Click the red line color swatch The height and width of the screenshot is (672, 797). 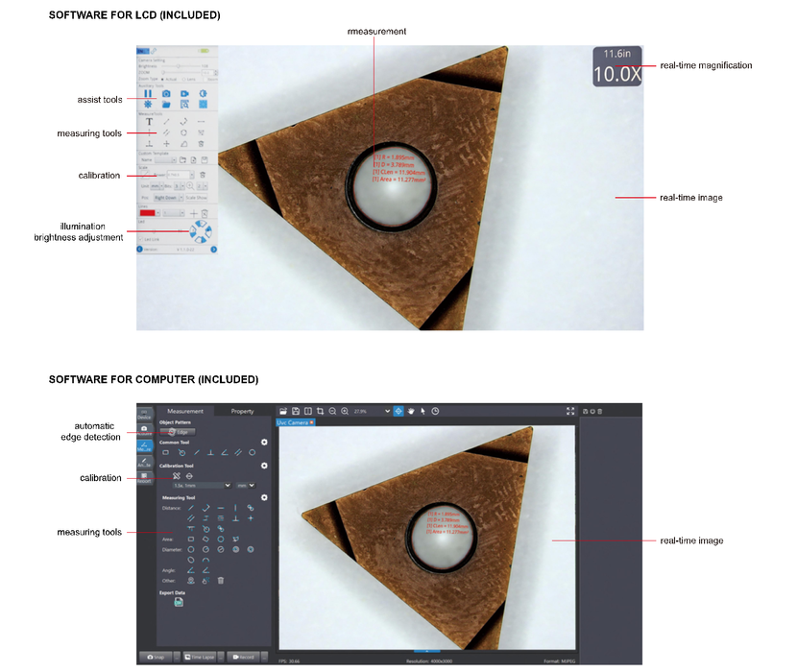tap(148, 212)
